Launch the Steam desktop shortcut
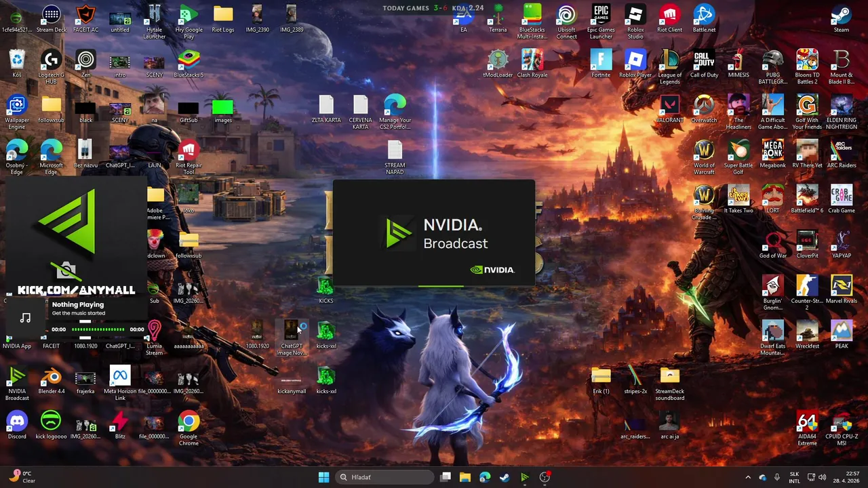Viewport: 868px width, 488px height. pos(842,19)
